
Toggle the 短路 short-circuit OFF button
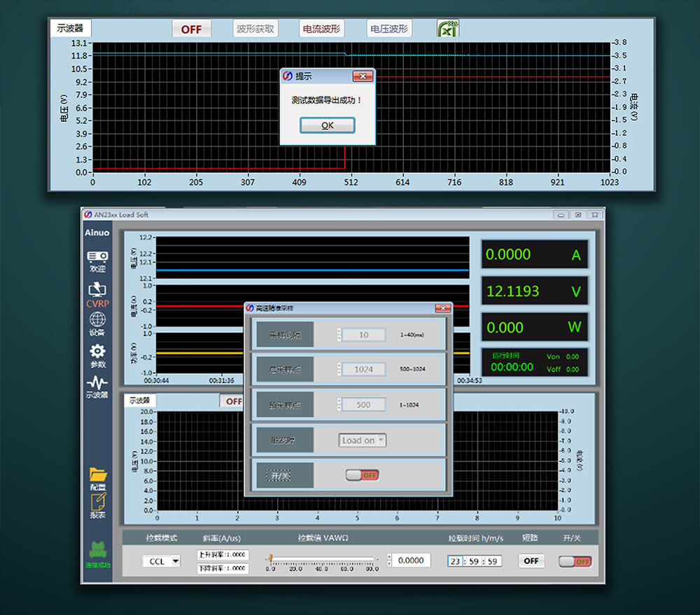(x=531, y=561)
